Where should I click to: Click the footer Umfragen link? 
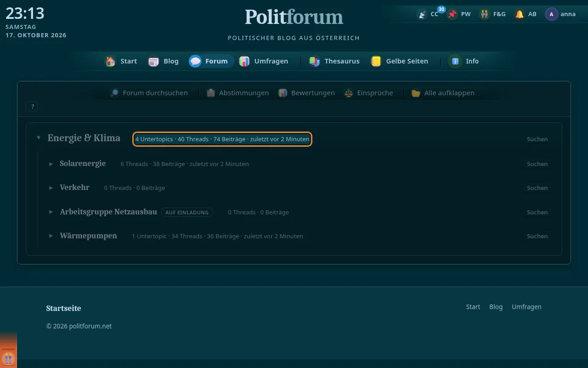pos(526,307)
